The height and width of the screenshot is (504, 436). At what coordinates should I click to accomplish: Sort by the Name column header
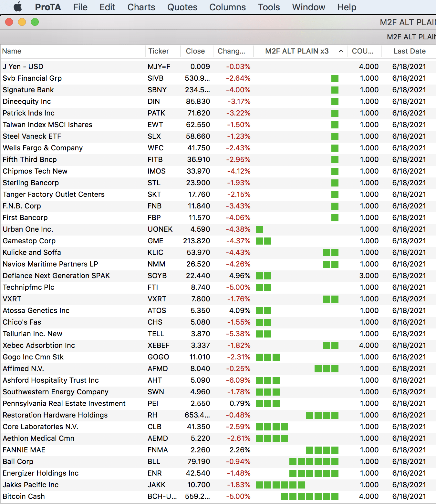point(73,51)
